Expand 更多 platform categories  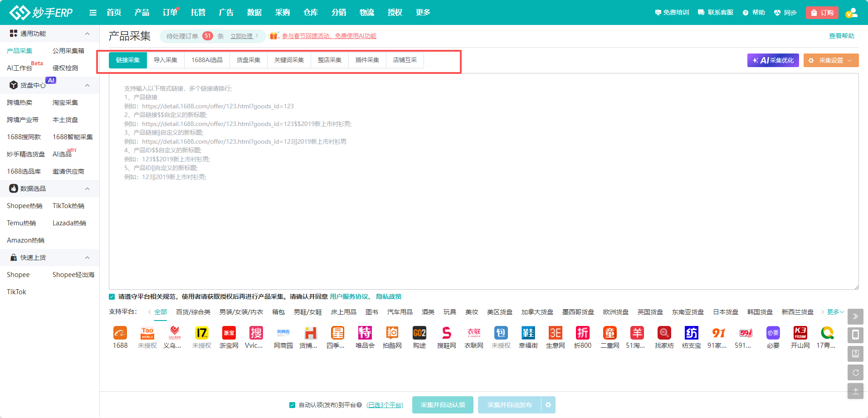[x=835, y=312]
